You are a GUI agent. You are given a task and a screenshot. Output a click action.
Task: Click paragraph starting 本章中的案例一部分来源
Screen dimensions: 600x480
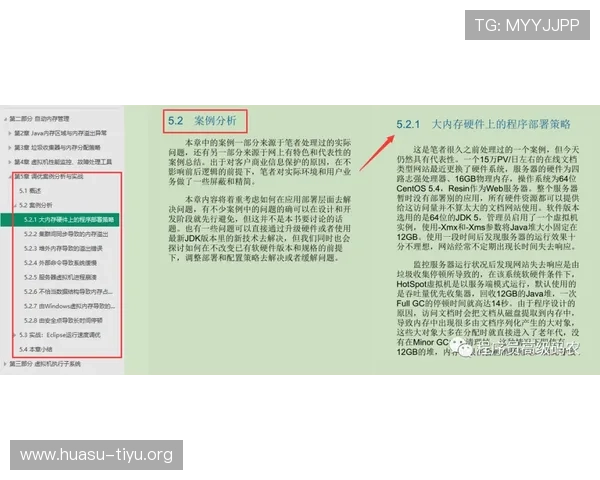(x=260, y=162)
